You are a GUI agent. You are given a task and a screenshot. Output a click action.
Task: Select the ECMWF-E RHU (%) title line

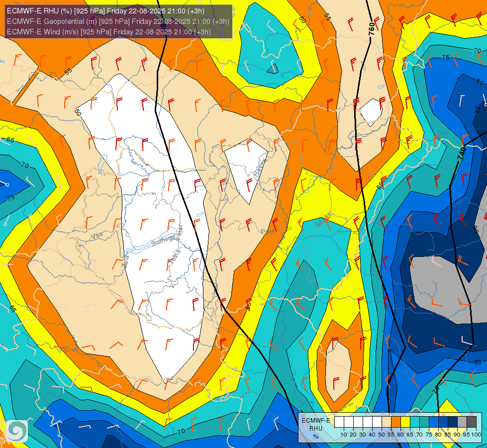pyautogui.click(x=105, y=11)
